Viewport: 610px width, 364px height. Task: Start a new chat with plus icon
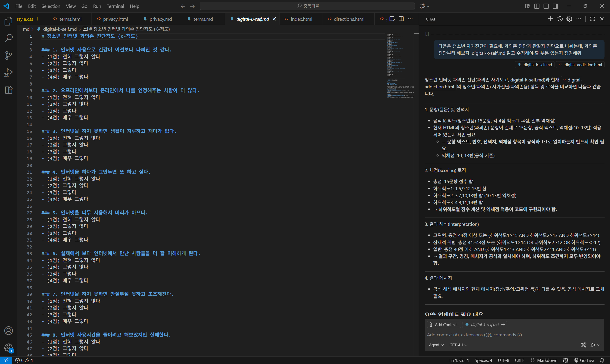[x=550, y=19]
